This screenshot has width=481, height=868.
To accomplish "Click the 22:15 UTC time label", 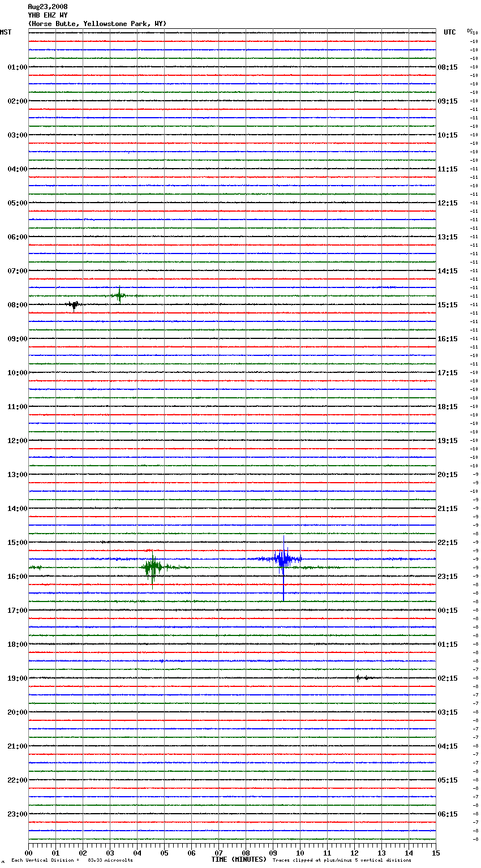I will point(448,543).
